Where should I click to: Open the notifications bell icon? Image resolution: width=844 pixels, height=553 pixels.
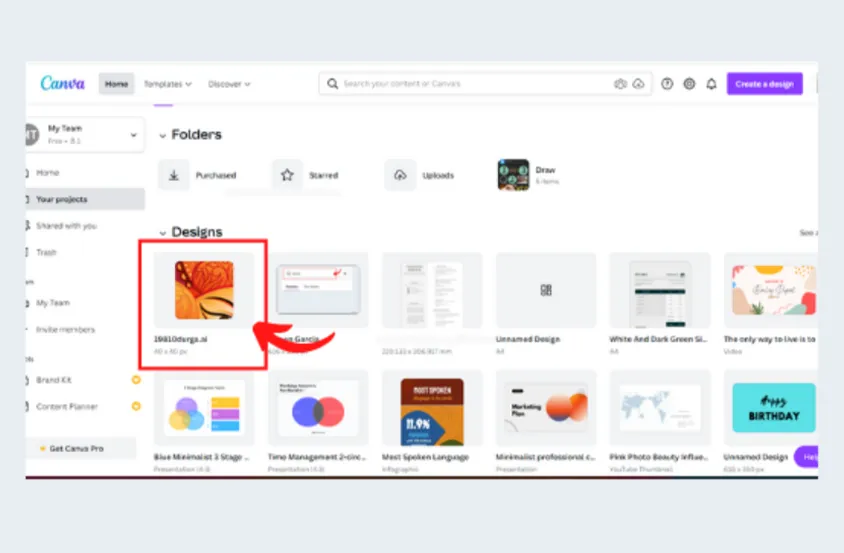point(711,83)
